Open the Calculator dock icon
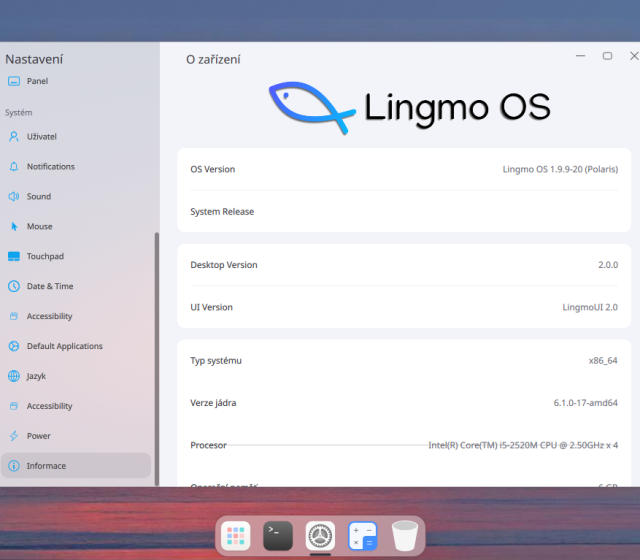This screenshot has height=560, width=640. 362,536
